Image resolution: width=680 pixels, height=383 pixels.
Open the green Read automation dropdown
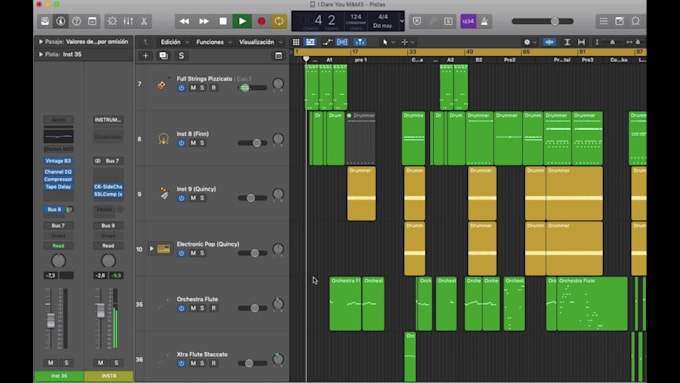click(x=58, y=246)
